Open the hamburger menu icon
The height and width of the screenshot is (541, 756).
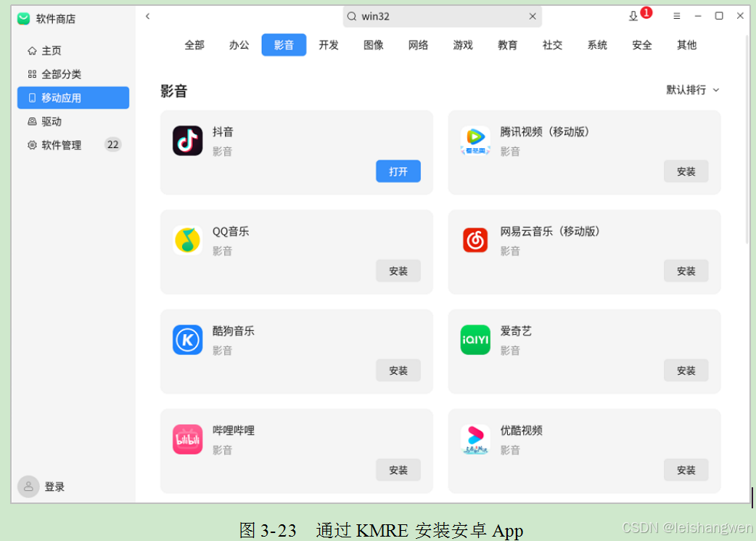click(676, 16)
